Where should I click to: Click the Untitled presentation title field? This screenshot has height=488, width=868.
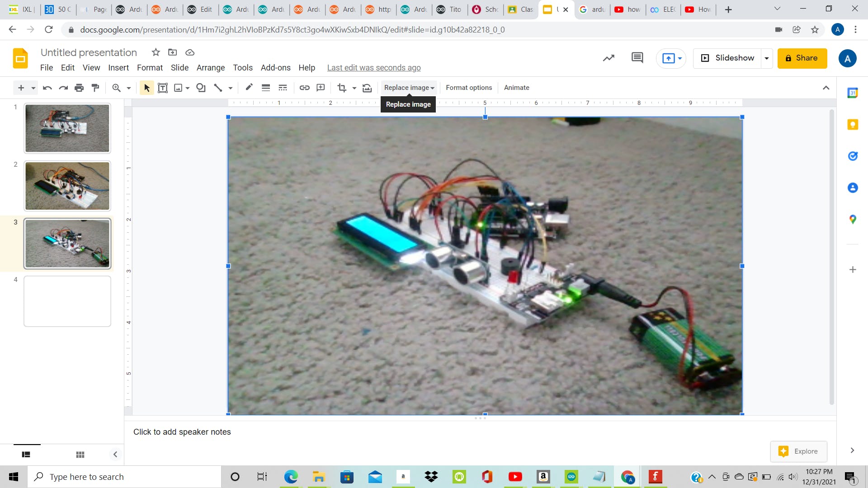click(x=89, y=52)
